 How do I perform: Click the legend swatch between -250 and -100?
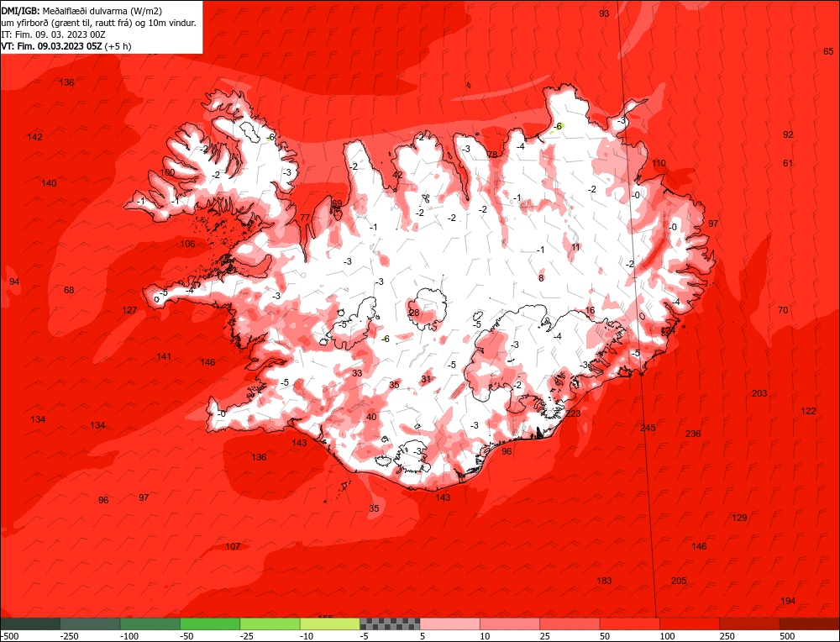click(x=90, y=624)
